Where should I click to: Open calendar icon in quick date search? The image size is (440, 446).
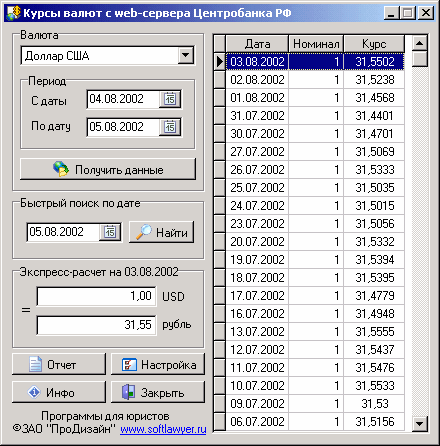point(110,232)
